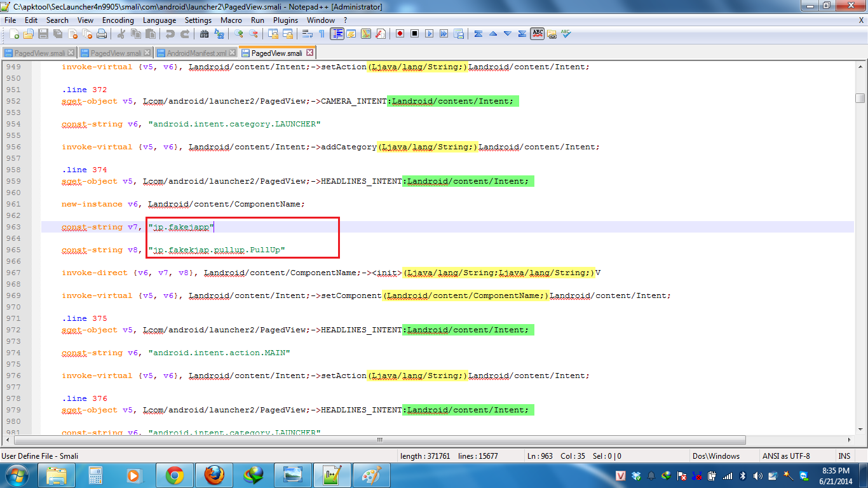Open Paint from the taskbar
Image resolution: width=868 pixels, height=488 pixels.
[372, 475]
